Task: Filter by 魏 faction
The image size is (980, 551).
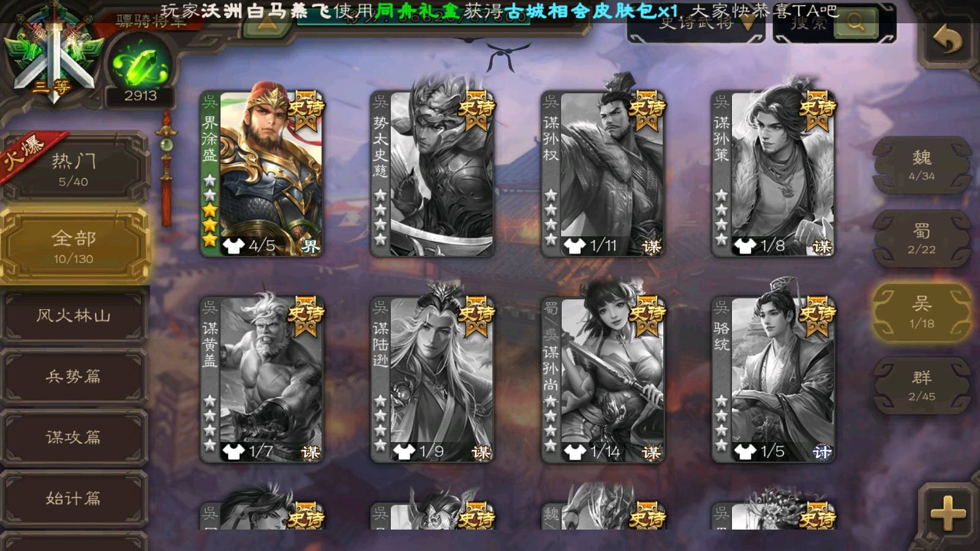Action: tap(922, 165)
